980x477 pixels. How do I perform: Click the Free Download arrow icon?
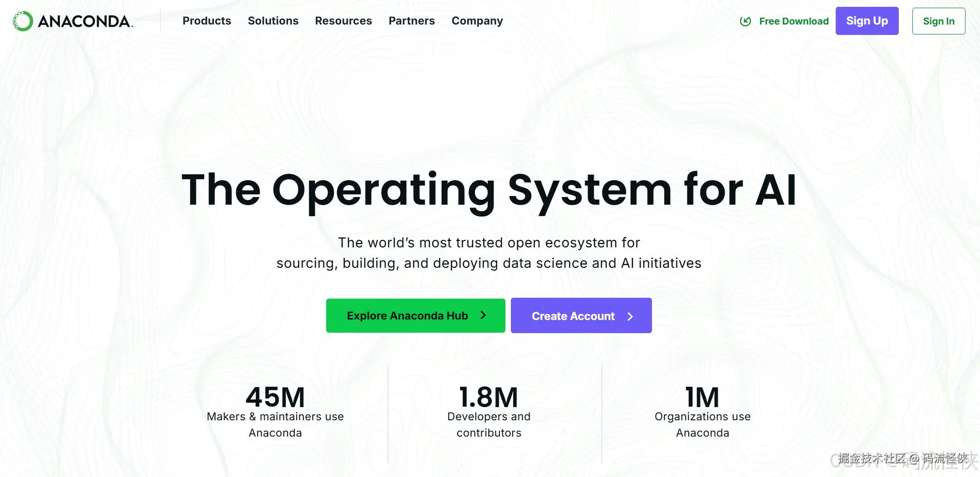pyautogui.click(x=745, y=21)
